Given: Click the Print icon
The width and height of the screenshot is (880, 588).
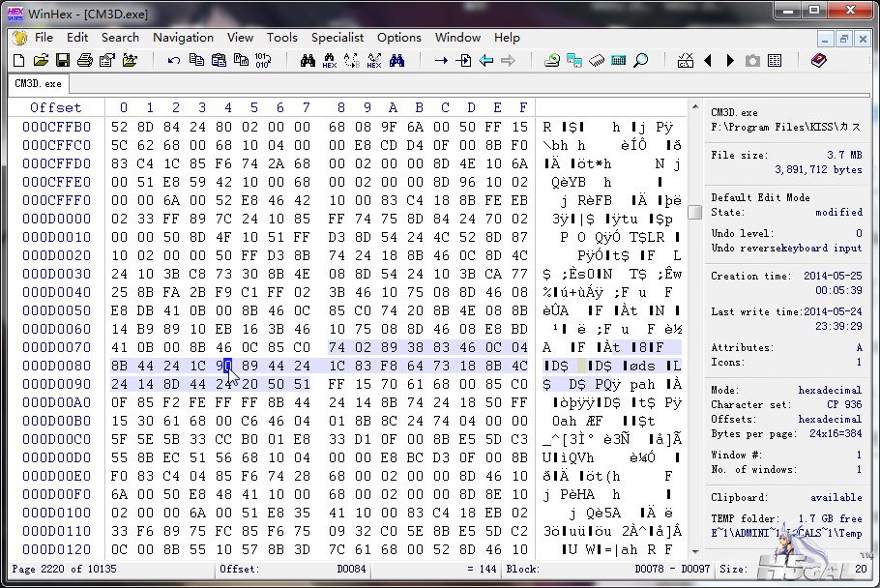Looking at the screenshot, I should pos(85,61).
